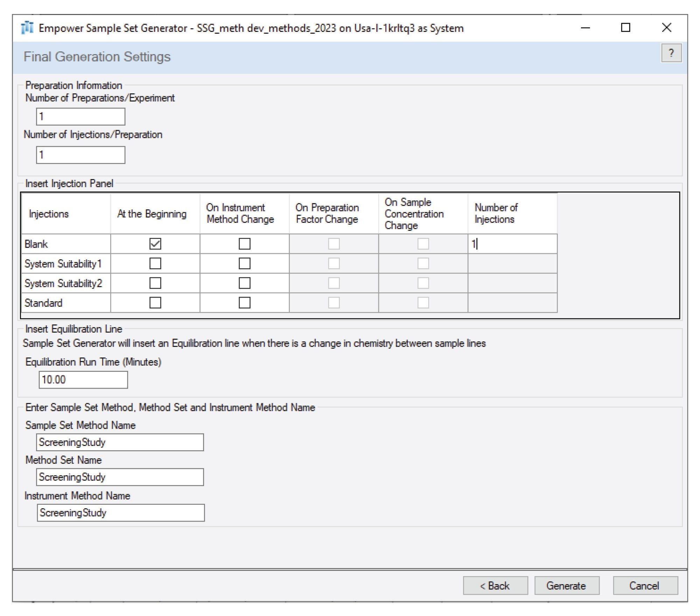Check System Suitability2 On Instrument Method Change

pos(244,283)
